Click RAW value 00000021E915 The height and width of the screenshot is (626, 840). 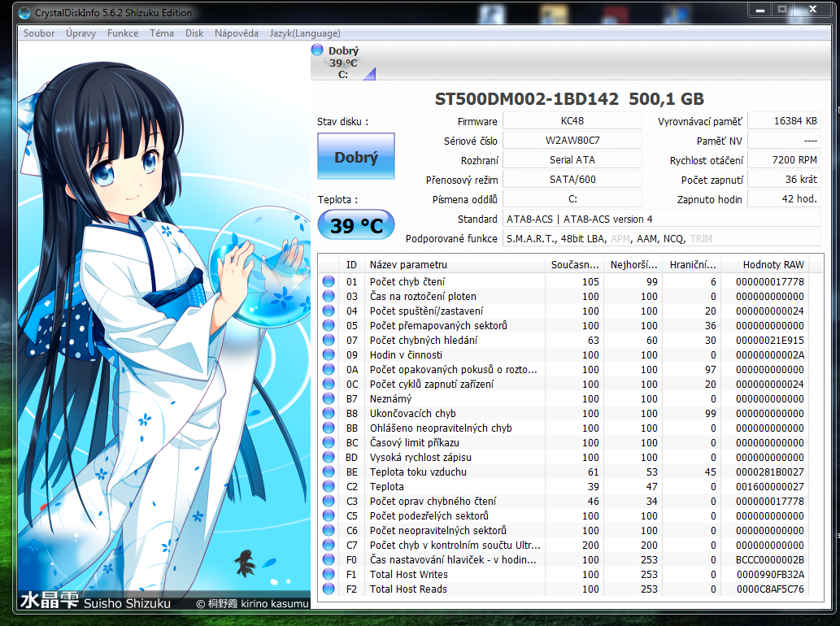click(x=769, y=340)
